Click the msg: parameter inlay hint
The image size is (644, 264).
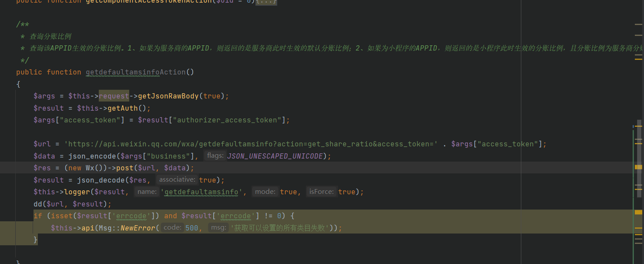click(x=218, y=227)
